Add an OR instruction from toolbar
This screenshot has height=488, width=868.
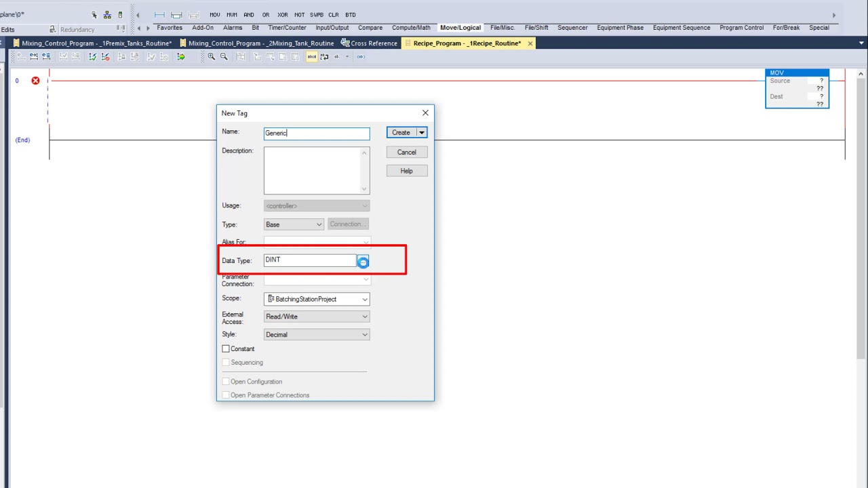266,14
